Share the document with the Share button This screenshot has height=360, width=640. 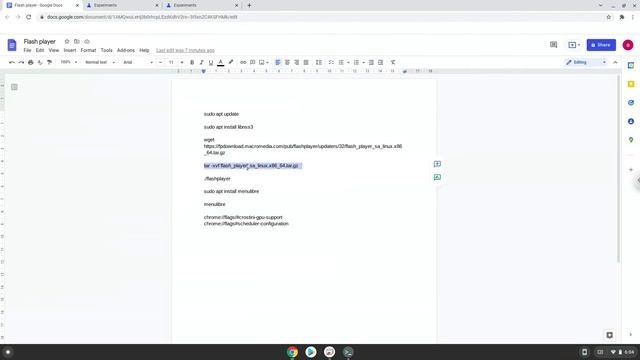click(x=601, y=45)
